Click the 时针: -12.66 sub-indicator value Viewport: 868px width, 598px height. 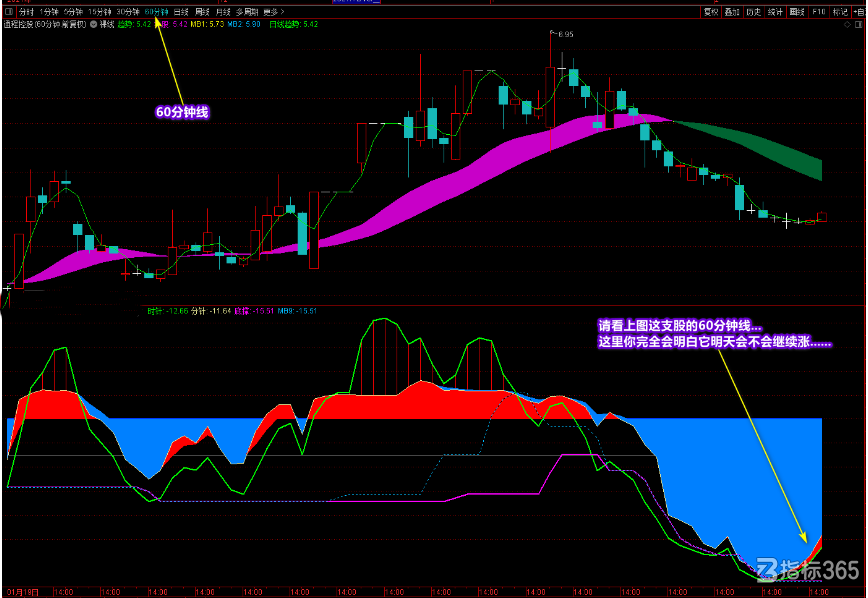click(x=168, y=311)
